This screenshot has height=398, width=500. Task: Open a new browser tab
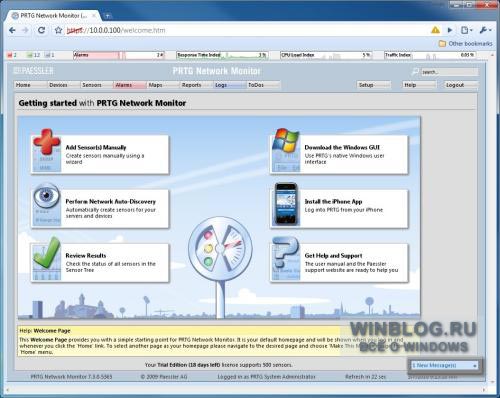pyautogui.click(x=108, y=16)
